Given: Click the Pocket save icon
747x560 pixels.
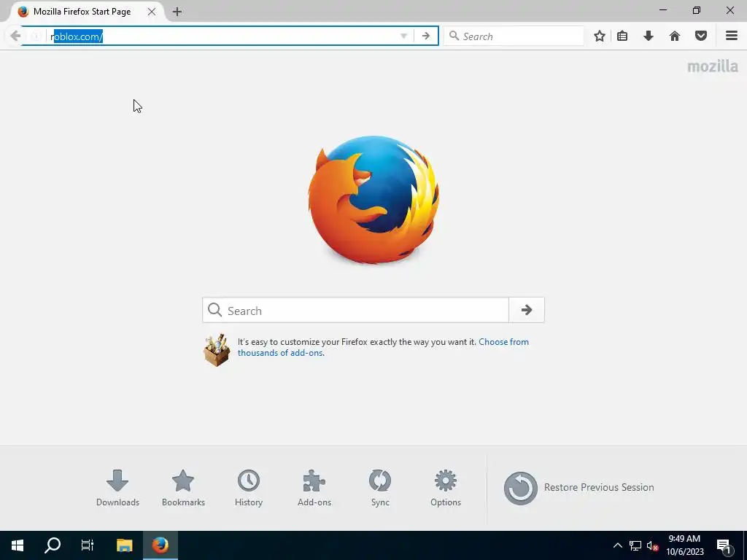Looking at the screenshot, I should point(701,36).
